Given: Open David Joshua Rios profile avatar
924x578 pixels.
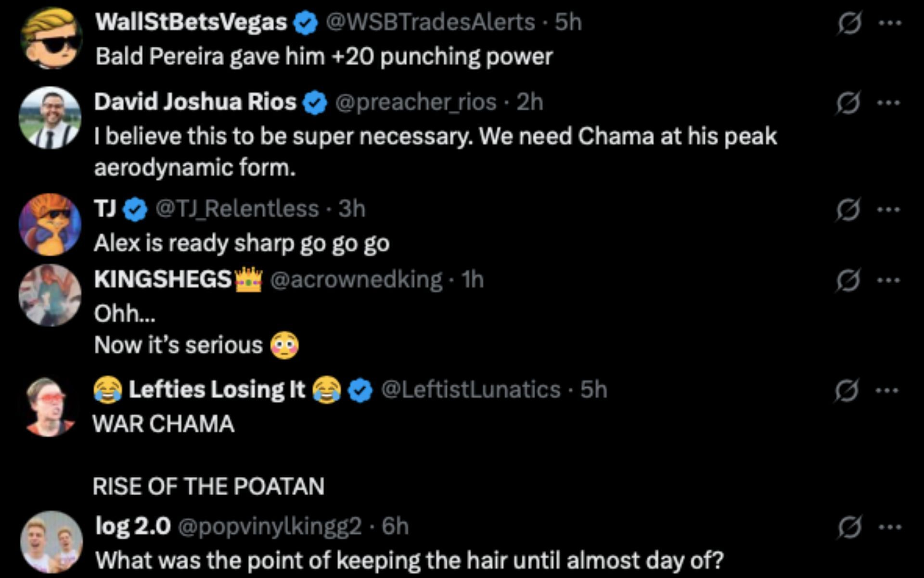Looking at the screenshot, I should [50, 118].
